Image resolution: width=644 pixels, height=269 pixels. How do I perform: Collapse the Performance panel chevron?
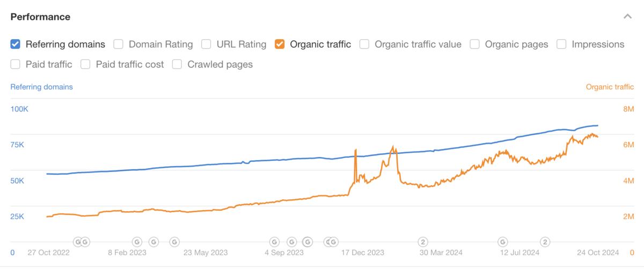(627, 17)
